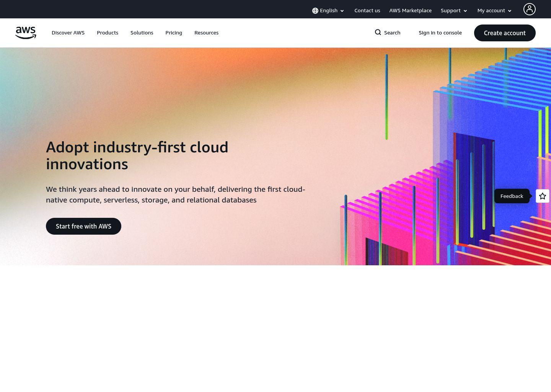This screenshot has width=551, height=392.
Task: Click Sign in to console
Action: [440, 33]
